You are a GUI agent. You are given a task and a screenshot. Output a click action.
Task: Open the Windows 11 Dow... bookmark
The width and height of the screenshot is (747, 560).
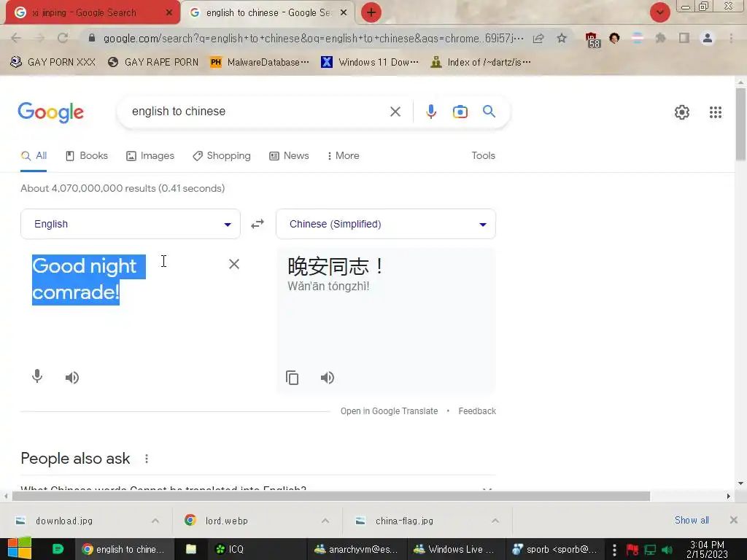(370, 62)
